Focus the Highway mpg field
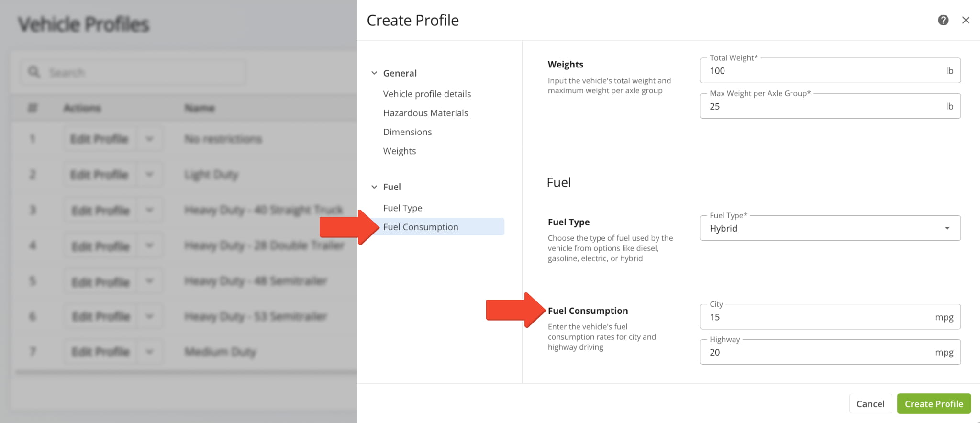The height and width of the screenshot is (423, 980). [x=830, y=352]
